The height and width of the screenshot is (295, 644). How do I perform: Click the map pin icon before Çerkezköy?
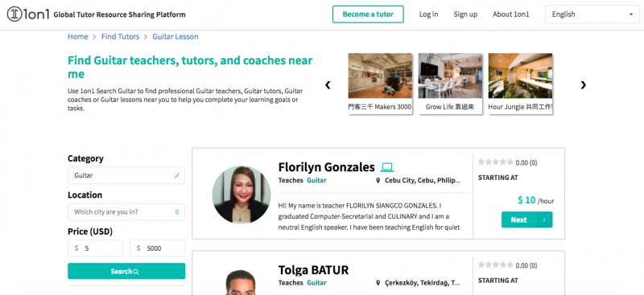tap(378, 283)
